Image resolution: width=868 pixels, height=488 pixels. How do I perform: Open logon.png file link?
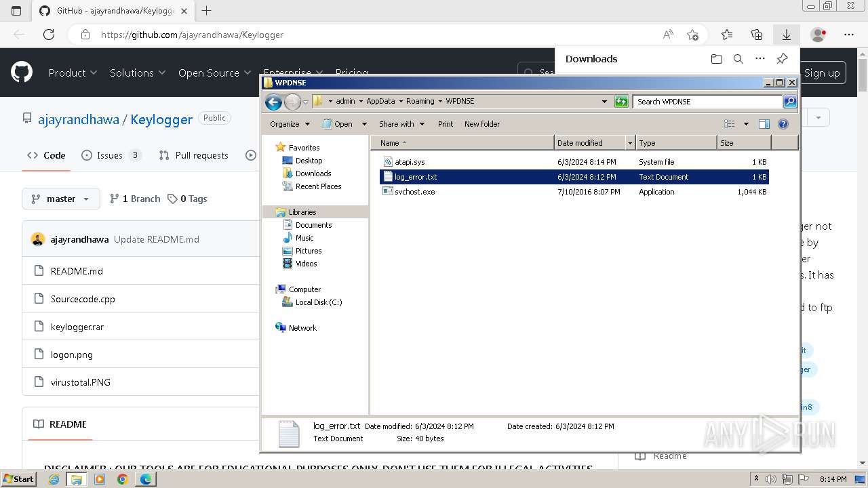click(72, 354)
